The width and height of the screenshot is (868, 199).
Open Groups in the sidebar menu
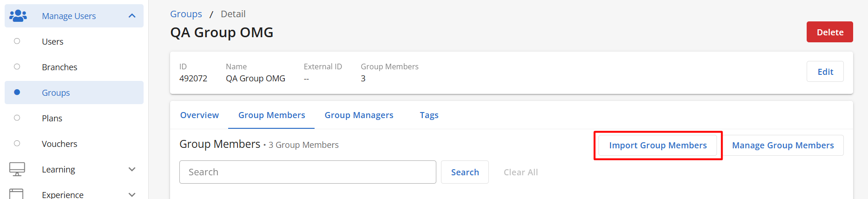coord(56,93)
